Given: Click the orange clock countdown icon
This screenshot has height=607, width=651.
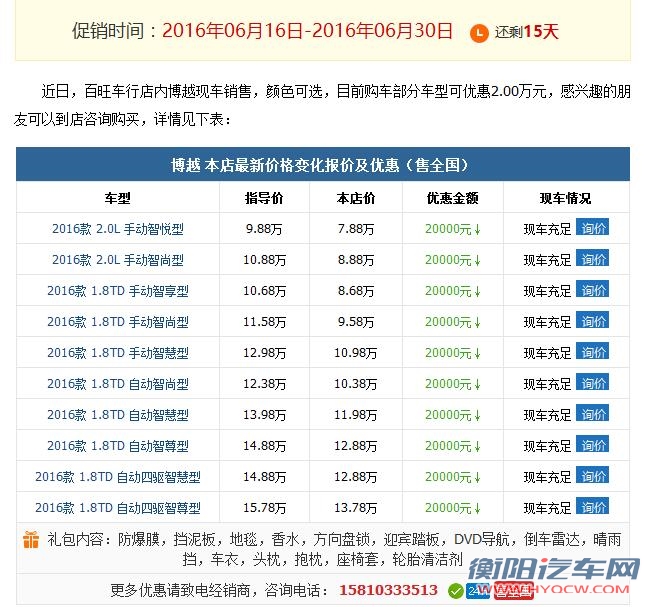Looking at the screenshot, I should pos(479,33).
